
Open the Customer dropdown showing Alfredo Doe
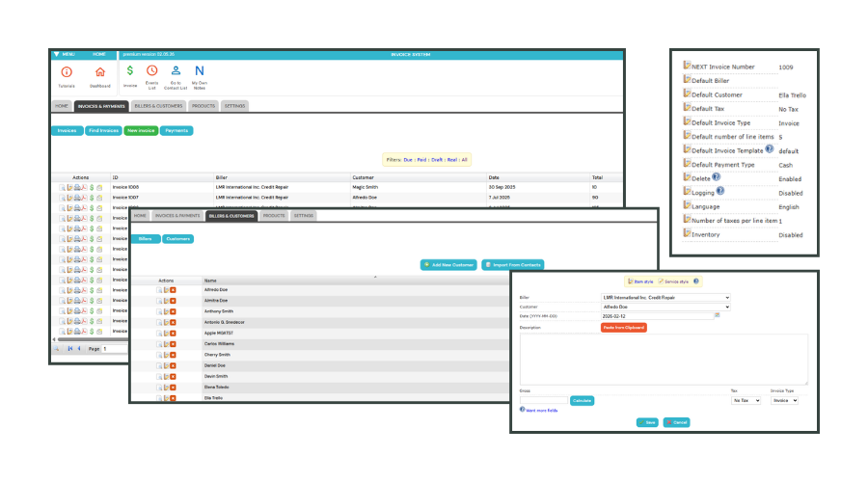point(665,307)
